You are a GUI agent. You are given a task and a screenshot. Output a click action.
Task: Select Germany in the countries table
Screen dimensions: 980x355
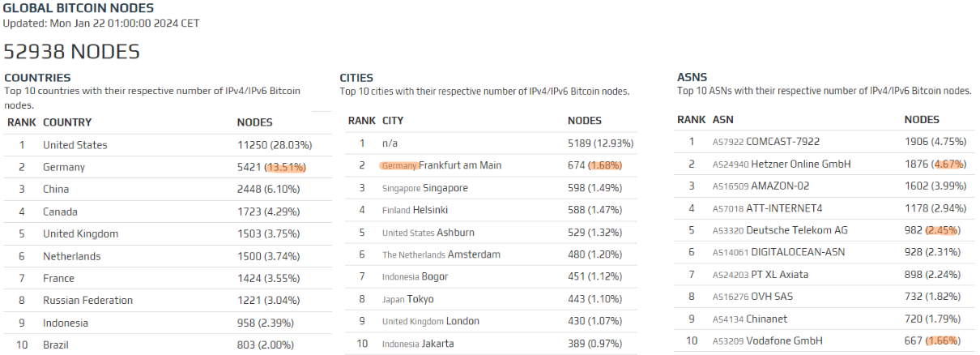tap(63, 167)
